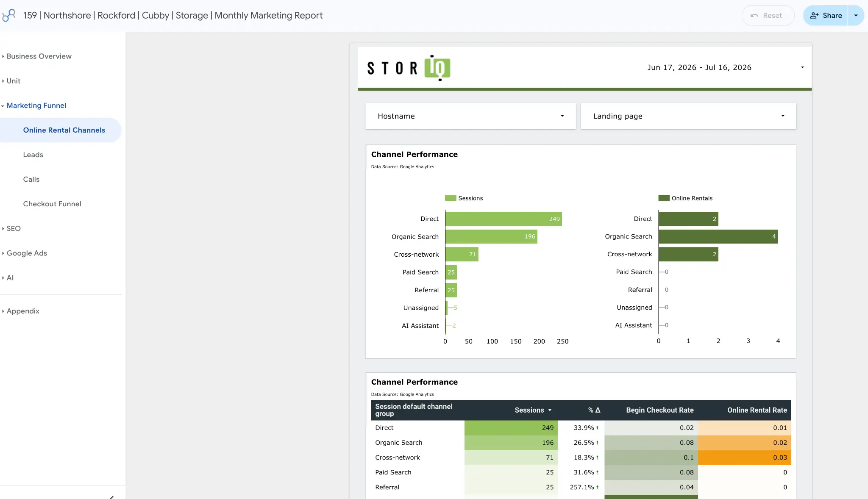Click the 257.1% change value

tap(581, 487)
